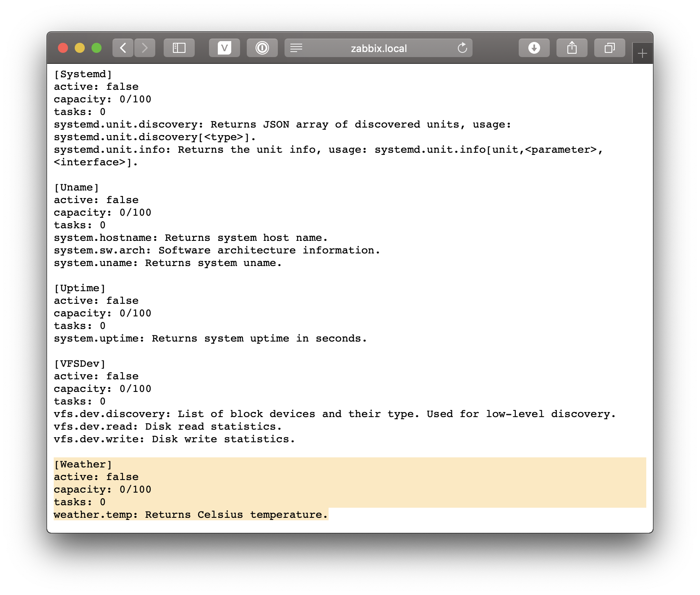This screenshot has width=700, height=595.
Task: Click the highlighted [Weather] header
Action: coord(83,465)
